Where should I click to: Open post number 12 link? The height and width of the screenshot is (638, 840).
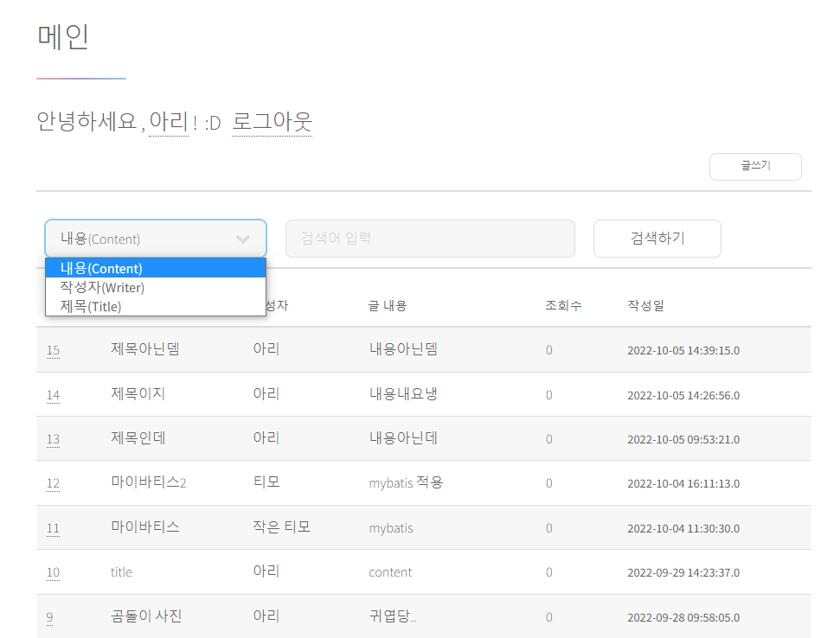[x=53, y=483]
